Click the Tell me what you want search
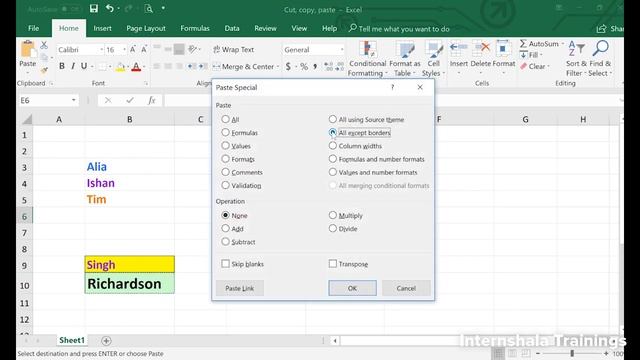Image resolution: width=640 pixels, height=360 pixels. pyautogui.click(x=399, y=29)
